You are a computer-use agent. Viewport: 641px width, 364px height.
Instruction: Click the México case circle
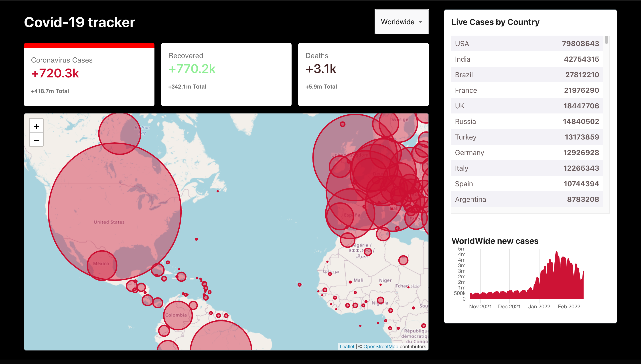tap(102, 265)
